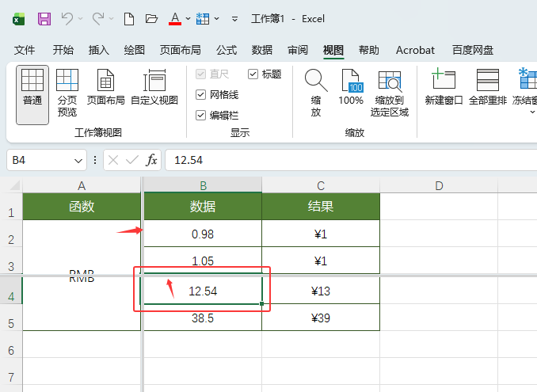Click Arrange All (全部重排)

click(488, 86)
